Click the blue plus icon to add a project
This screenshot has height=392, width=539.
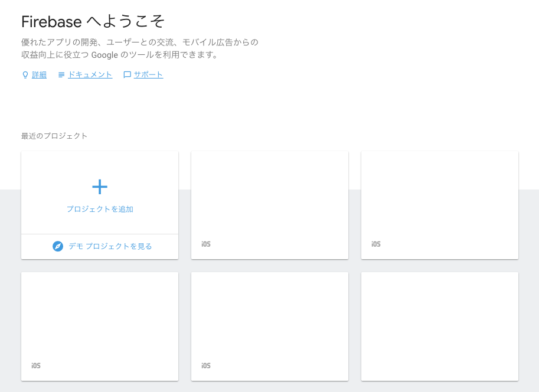pos(99,187)
